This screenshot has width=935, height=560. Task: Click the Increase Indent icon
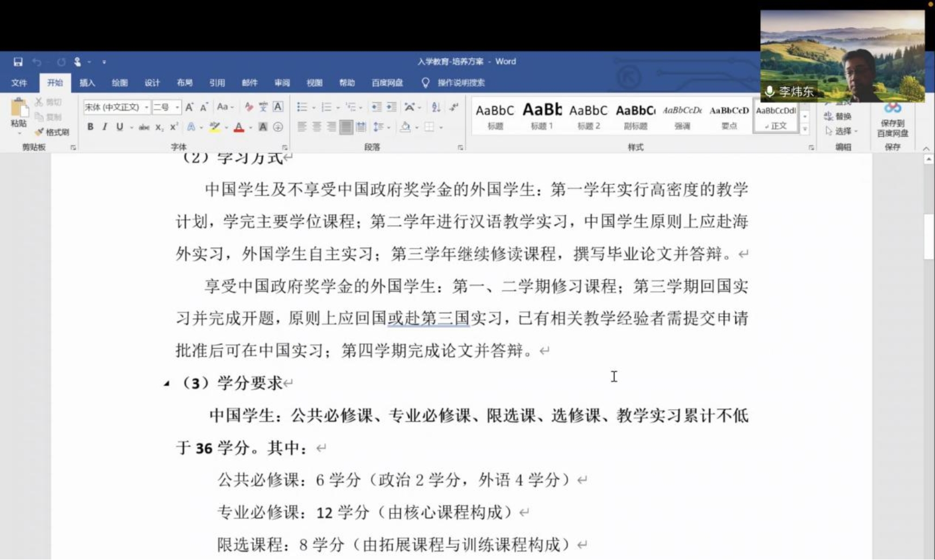[x=391, y=107]
